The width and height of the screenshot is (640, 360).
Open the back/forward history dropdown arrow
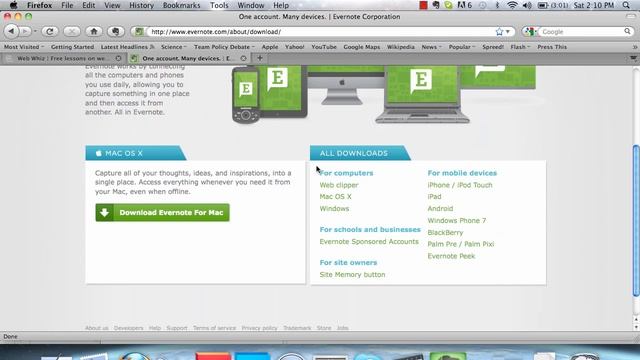point(35,31)
